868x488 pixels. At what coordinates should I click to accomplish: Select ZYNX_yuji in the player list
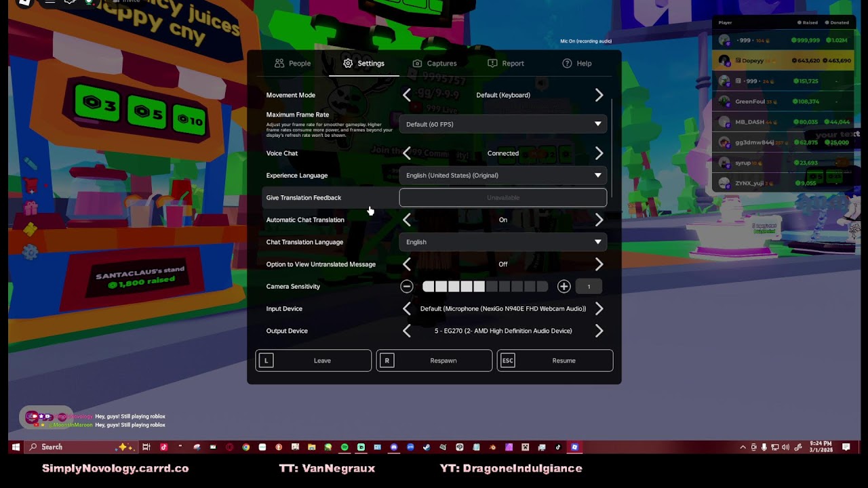tap(785, 183)
